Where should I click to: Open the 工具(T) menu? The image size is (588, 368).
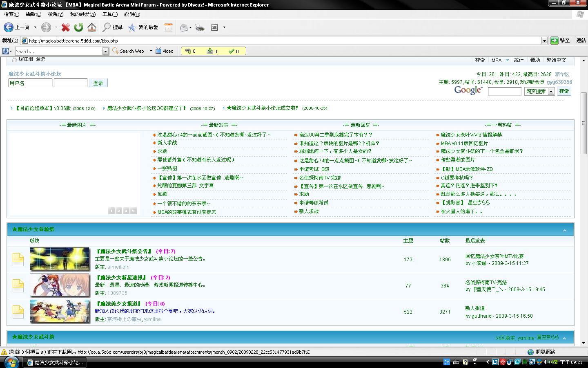point(109,14)
